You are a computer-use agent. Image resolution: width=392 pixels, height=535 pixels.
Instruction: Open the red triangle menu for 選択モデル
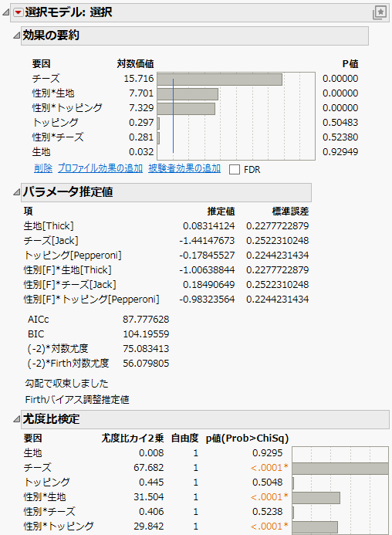tap(18, 12)
